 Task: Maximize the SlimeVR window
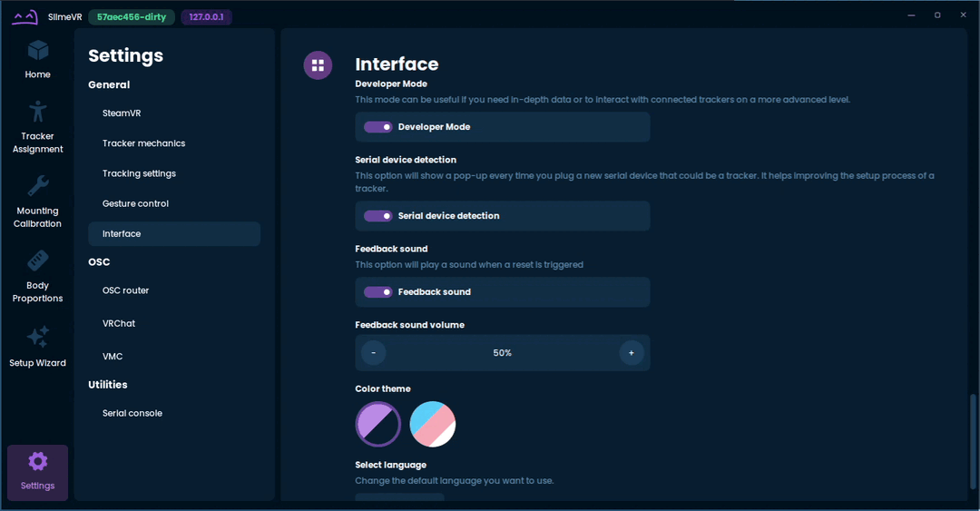[937, 15]
